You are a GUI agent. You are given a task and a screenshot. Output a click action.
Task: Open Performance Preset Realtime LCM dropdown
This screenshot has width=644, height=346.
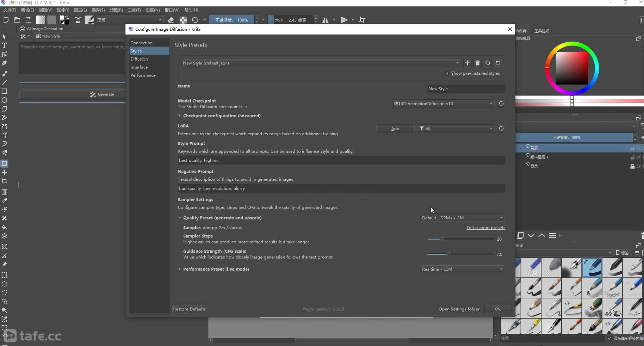[x=462, y=269]
